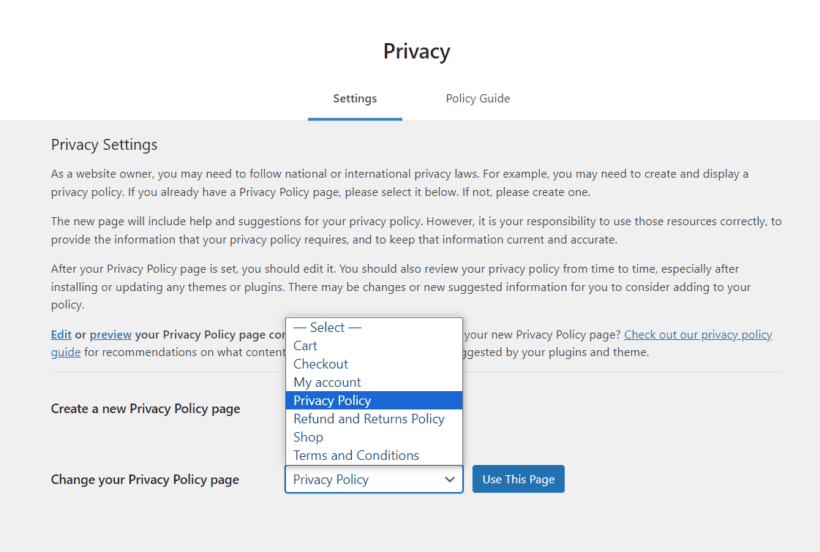
Task: Click the Privacy Settings heading text
Action: [x=104, y=145]
